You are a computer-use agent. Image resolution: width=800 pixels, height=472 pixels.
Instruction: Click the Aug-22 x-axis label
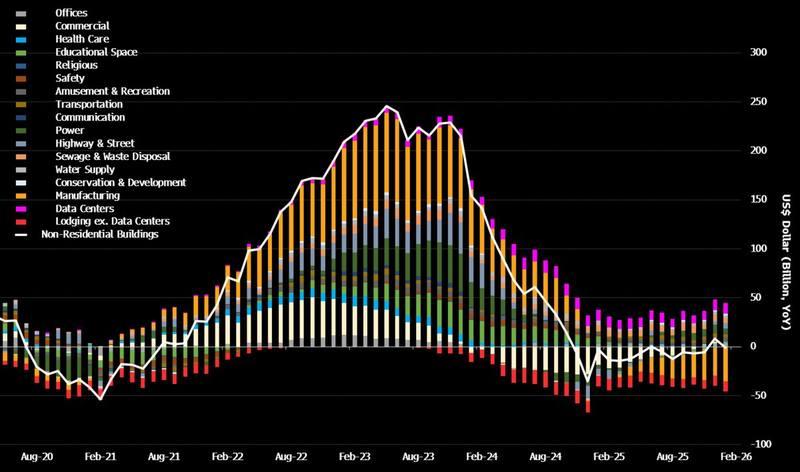pos(291,457)
